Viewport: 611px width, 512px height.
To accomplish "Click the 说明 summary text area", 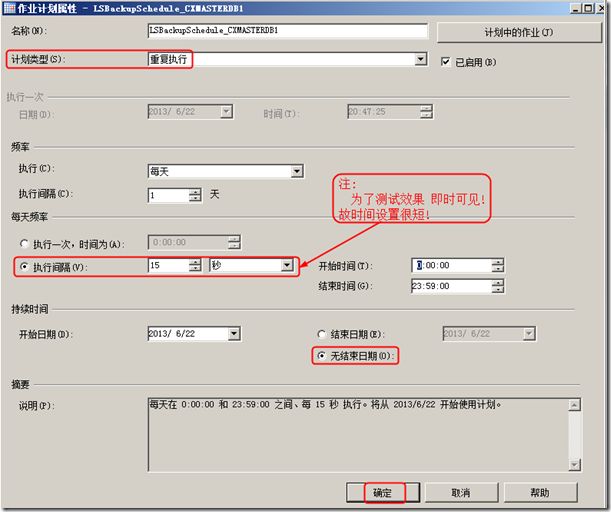I will tap(358, 434).
